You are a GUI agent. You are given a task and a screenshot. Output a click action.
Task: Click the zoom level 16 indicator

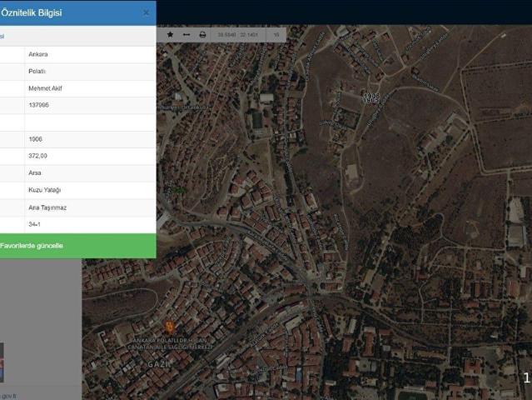[x=275, y=35]
